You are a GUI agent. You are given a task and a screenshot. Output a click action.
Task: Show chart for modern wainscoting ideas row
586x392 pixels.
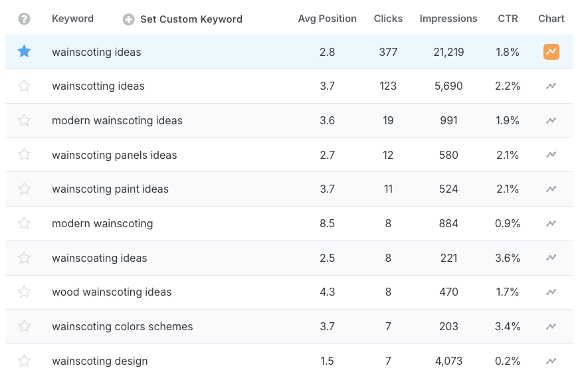[551, 120]
